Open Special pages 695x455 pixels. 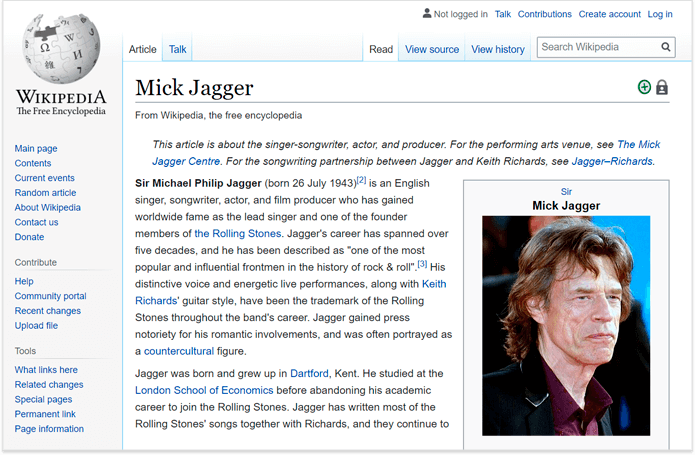click(x=43, y=399)
